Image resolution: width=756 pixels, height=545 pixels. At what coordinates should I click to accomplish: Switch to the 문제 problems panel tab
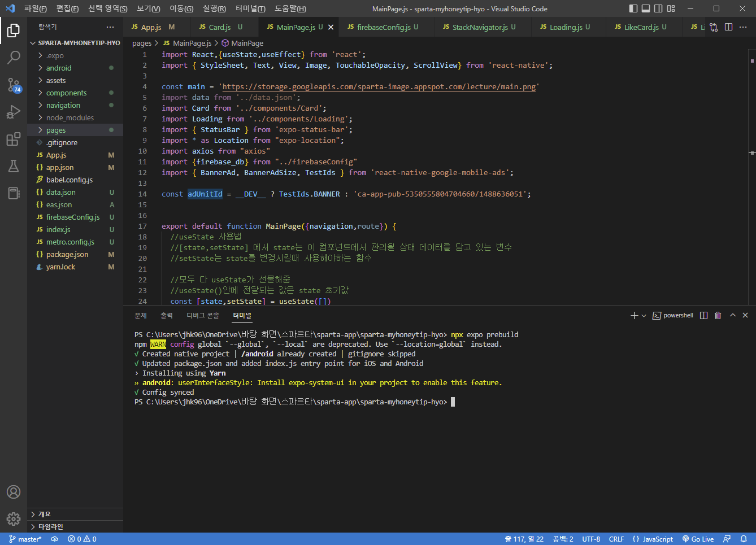point(141,316)
